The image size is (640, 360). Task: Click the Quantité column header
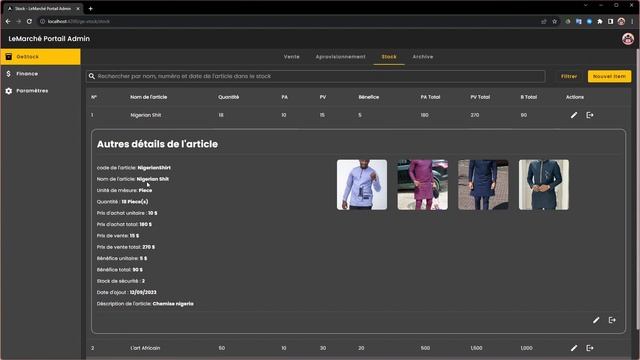(229, 97)
